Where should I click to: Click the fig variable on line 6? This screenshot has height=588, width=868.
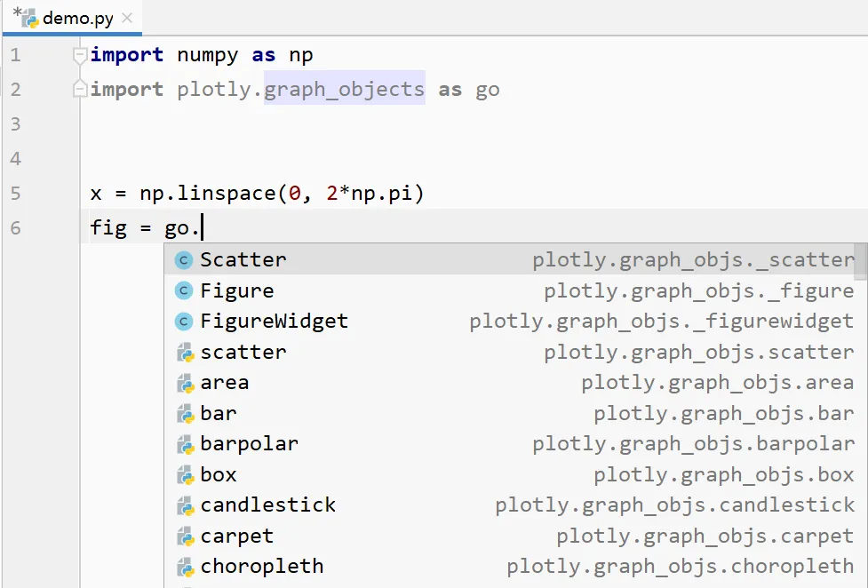coord(108,227)
